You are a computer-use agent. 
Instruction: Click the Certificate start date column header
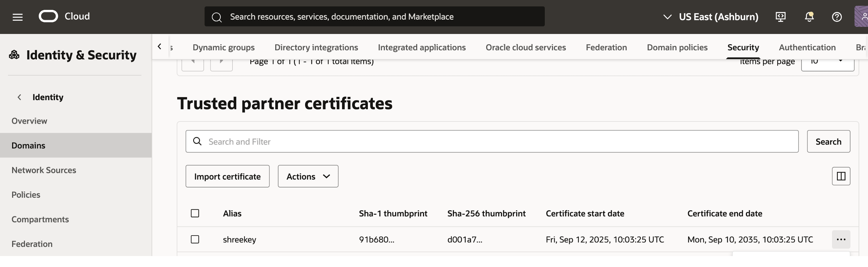pyautogui.click(x=585, y=213)
